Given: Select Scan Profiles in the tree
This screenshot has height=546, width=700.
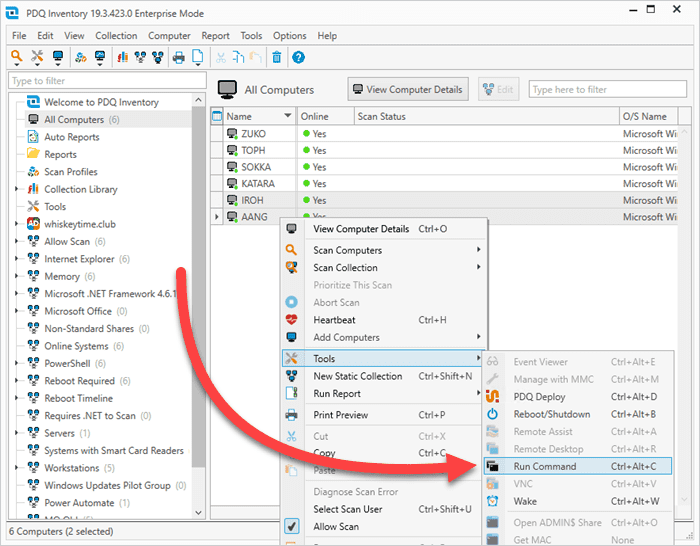Looking at the screenshot, I should pos(71,171).
